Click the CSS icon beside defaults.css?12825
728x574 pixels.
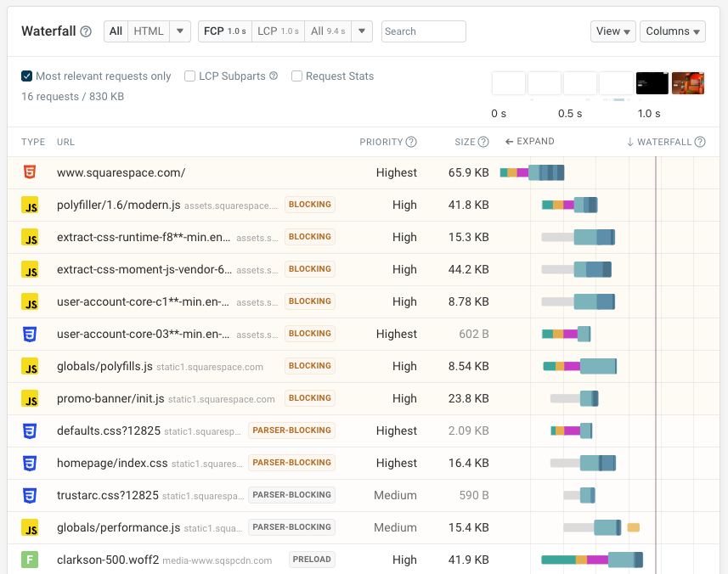(x=30, y=430)
